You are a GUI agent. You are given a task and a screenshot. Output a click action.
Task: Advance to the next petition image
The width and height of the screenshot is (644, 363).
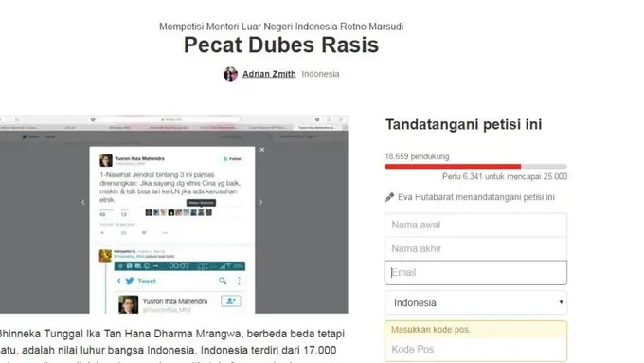260,202
